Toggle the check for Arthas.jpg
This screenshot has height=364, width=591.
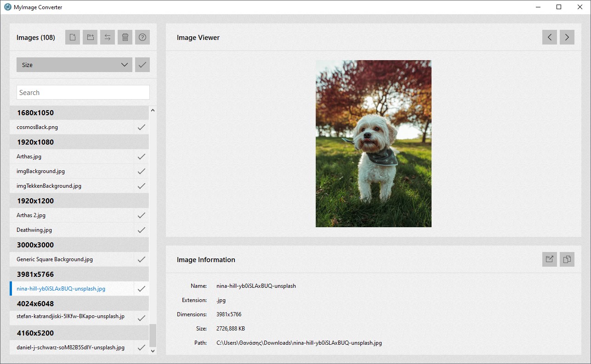point(142,157)
